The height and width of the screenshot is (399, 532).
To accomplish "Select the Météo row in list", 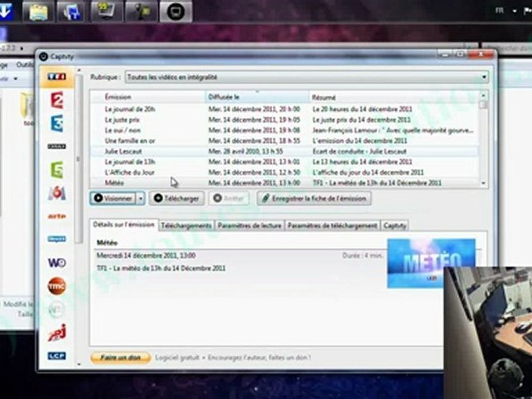I will pos(284,182).
